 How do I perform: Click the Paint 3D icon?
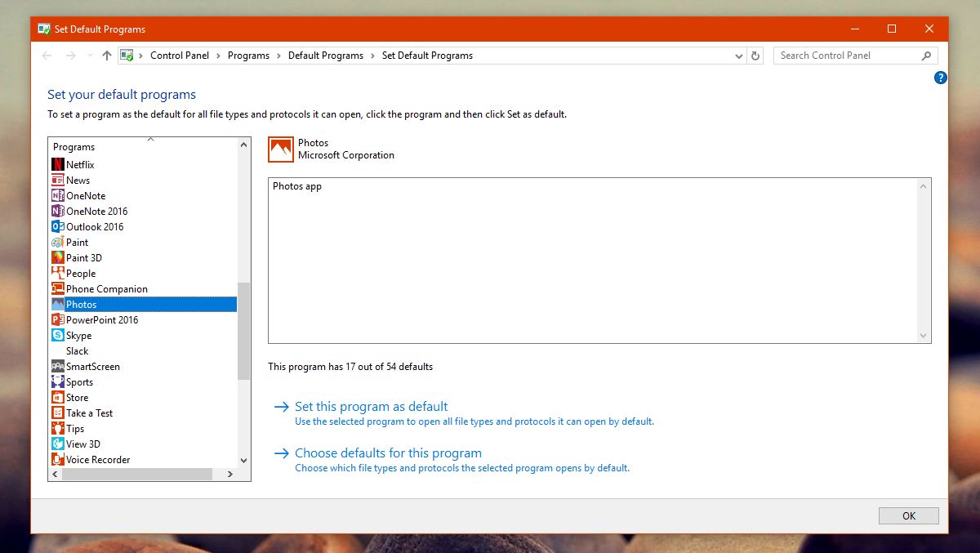pos(57,258)
